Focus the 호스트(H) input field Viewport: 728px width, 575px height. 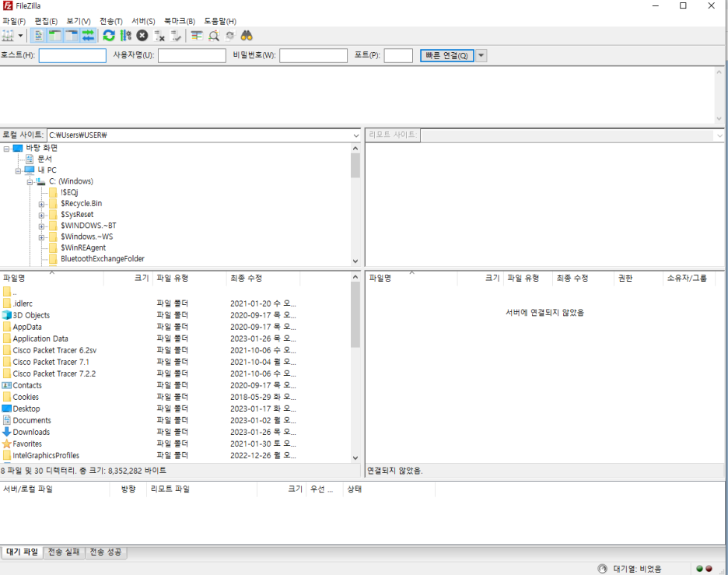72,56
